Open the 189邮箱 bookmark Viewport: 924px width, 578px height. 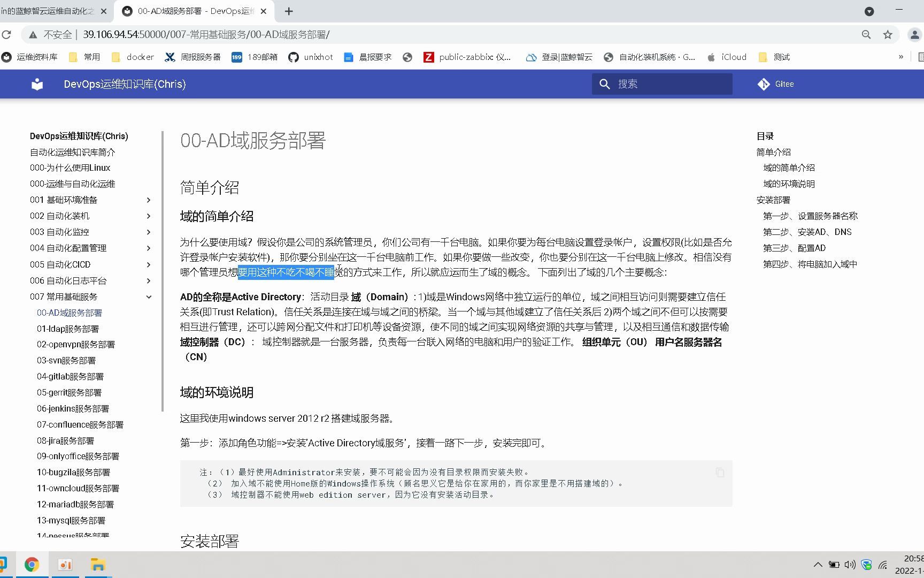[255, 57]
